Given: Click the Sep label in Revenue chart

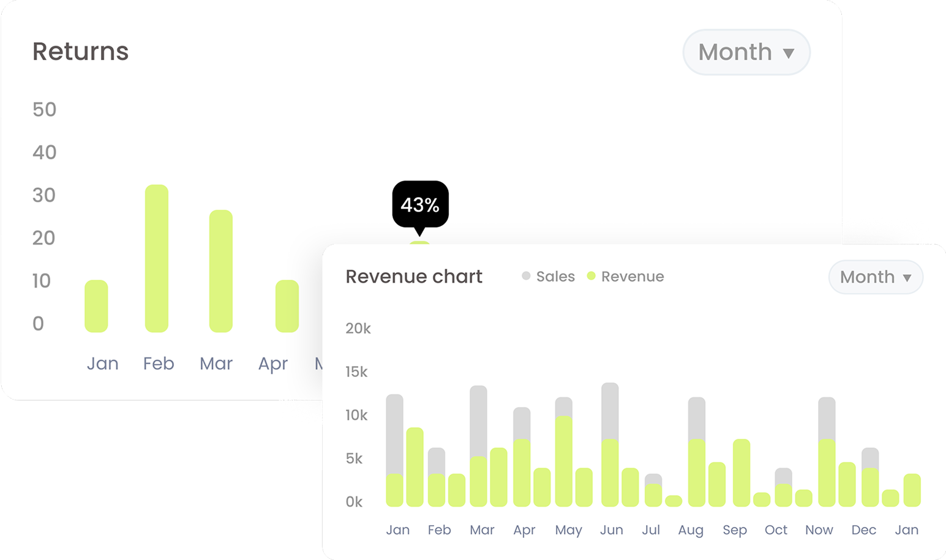Looking at the screenshot, I should tap(734, 530).
